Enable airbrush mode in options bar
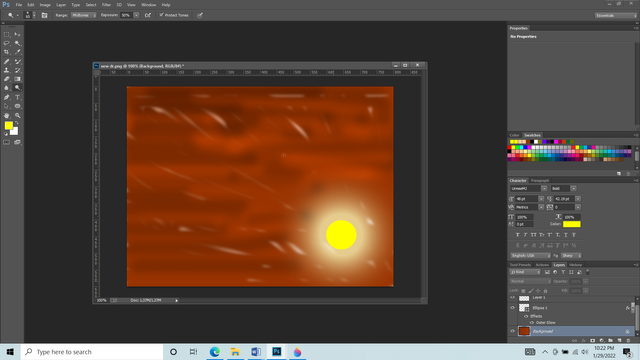640x360 pixels. pyautogui.click(x=148, y=15)
